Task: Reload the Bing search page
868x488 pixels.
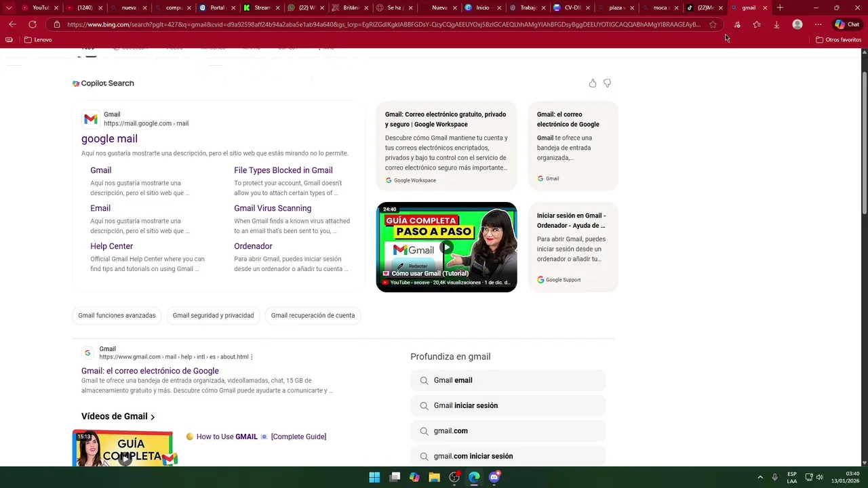Action: pyautogui.click(x=32, y=24)
